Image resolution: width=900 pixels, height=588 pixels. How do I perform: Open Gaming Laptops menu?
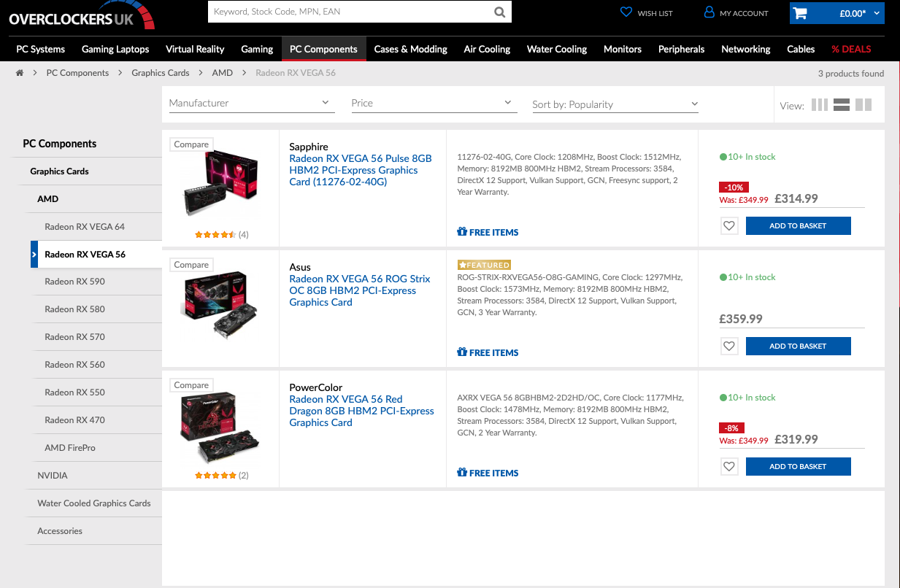(x=115, y=49)
